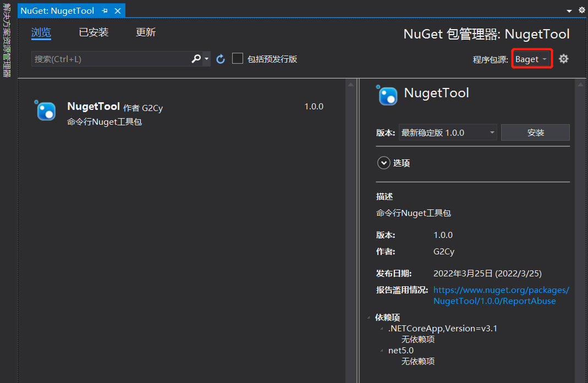Select the NuGet: NugetTool document tab
The height and width of the screenshot is (383, 588).
pos(57,11)
